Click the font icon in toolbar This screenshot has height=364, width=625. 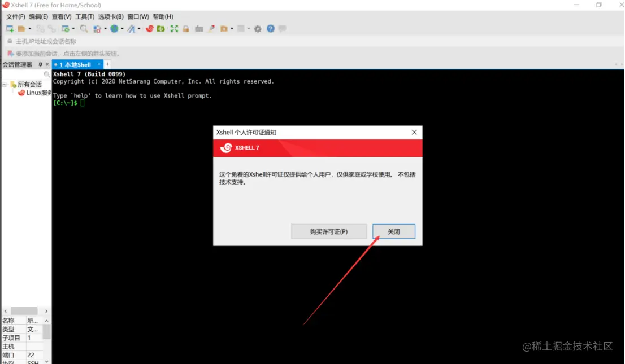point(131,29)
